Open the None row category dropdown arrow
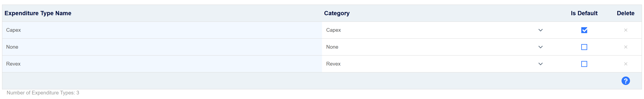Viewport: 644px width, 99px height. [540, 47]
